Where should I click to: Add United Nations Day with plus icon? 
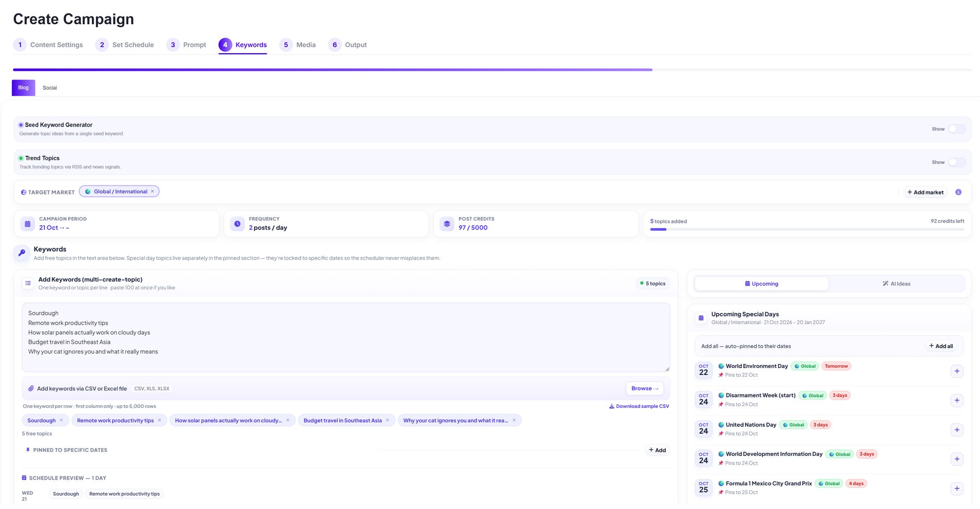[957, 430]
